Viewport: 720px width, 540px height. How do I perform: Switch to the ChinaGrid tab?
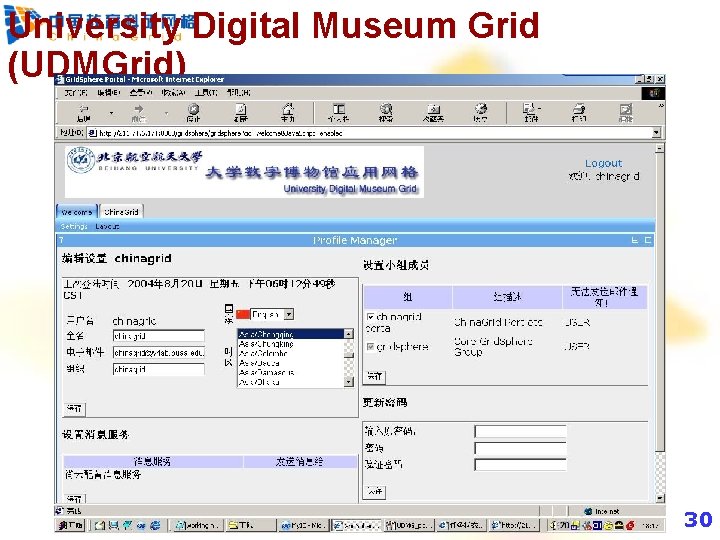point(121,212)
